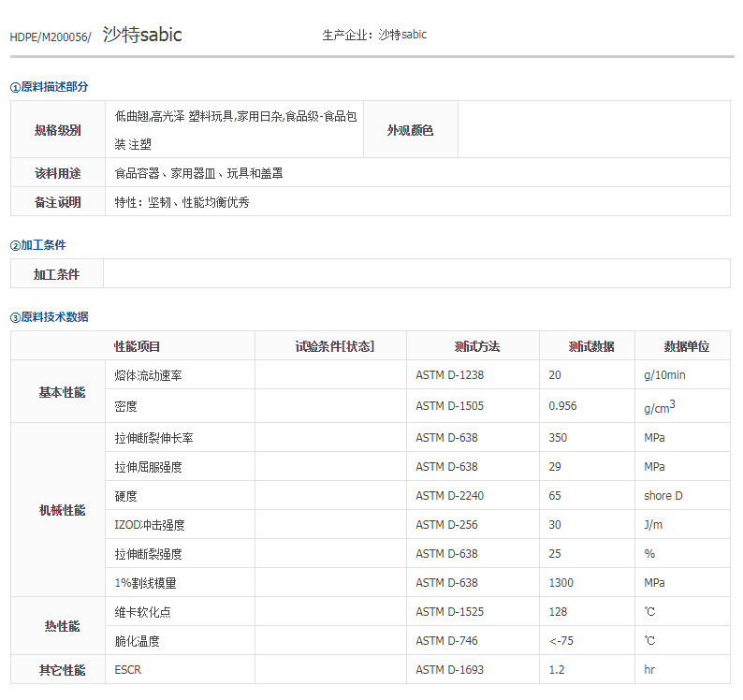Click the shore D unit cell
The image size is (743, 700).
tap(682, 496)
